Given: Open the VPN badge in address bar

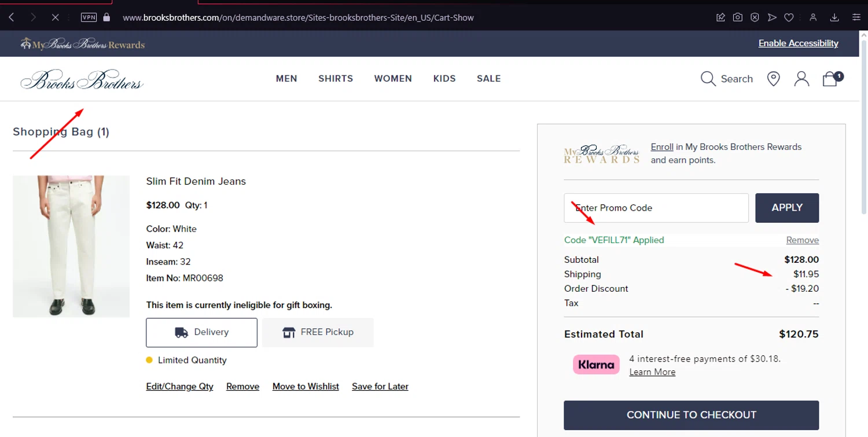Looking at the screenshot, I should [x=89, y=17].
